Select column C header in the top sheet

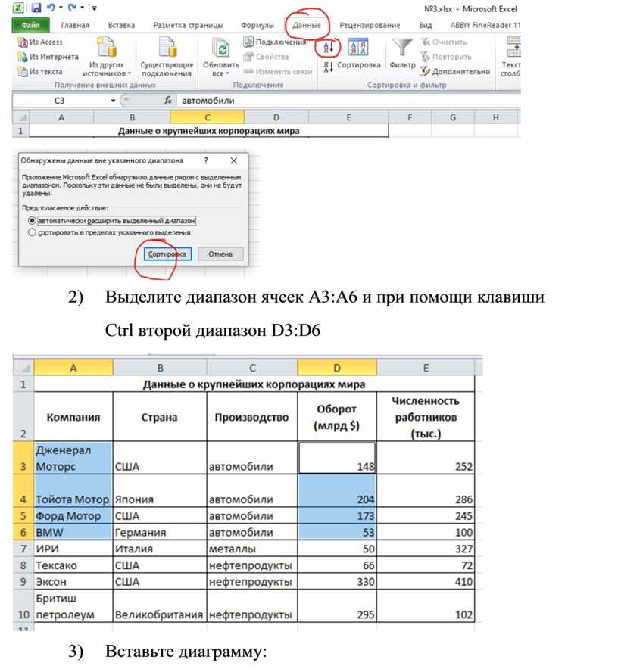(x=208, y=117)
